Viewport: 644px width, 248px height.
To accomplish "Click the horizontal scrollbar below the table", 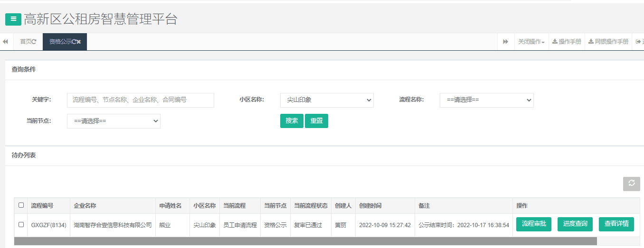I will (x=305, y=241).
